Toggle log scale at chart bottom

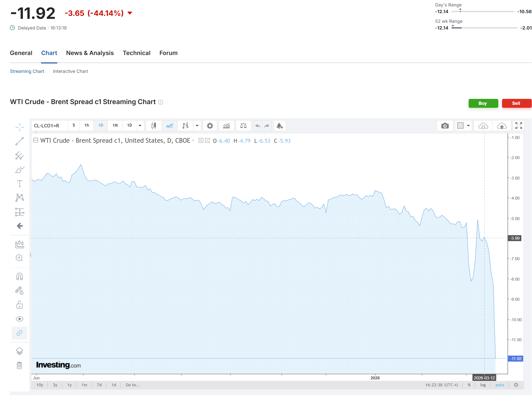coord(483,385)
